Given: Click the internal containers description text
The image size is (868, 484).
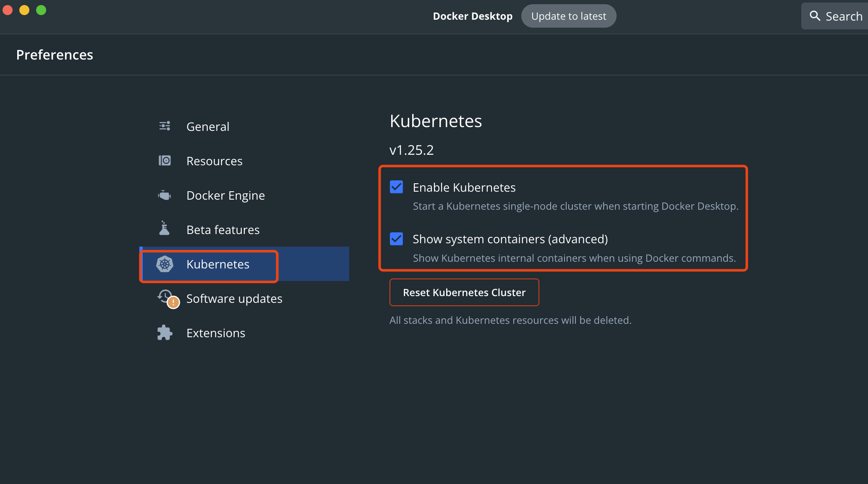Looking at the screenshot, I should pos(574,258).
